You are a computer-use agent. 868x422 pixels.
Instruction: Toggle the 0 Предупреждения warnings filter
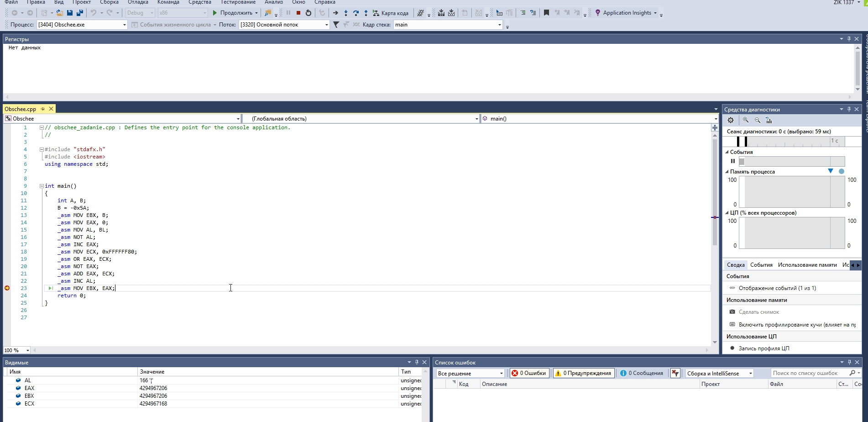pos(583,373)
